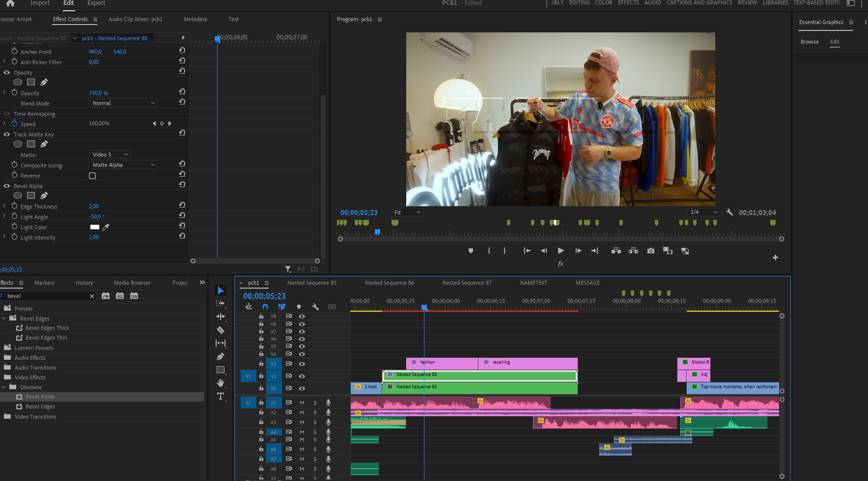Solo audio track A3
868x481 pixels.
coord(315,422)
